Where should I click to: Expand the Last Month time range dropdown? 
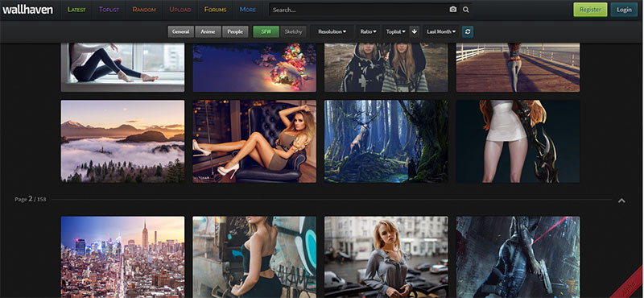coord(441,31)
